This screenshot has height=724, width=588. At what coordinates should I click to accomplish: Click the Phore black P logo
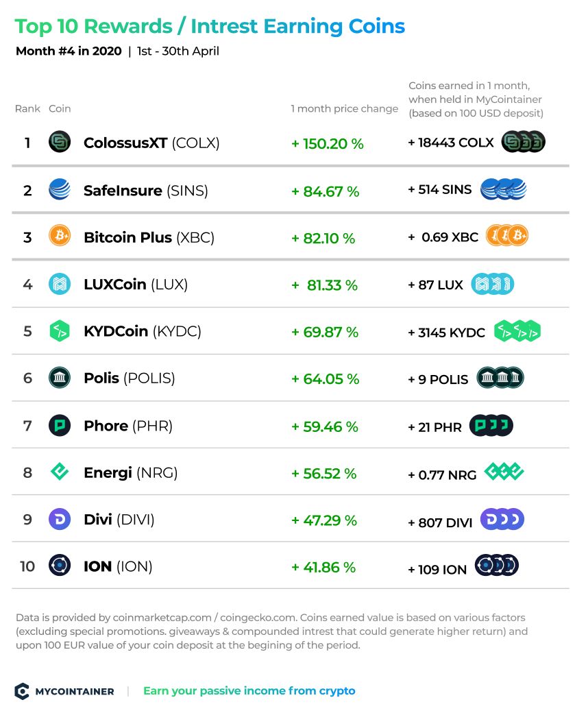[60, 425]
